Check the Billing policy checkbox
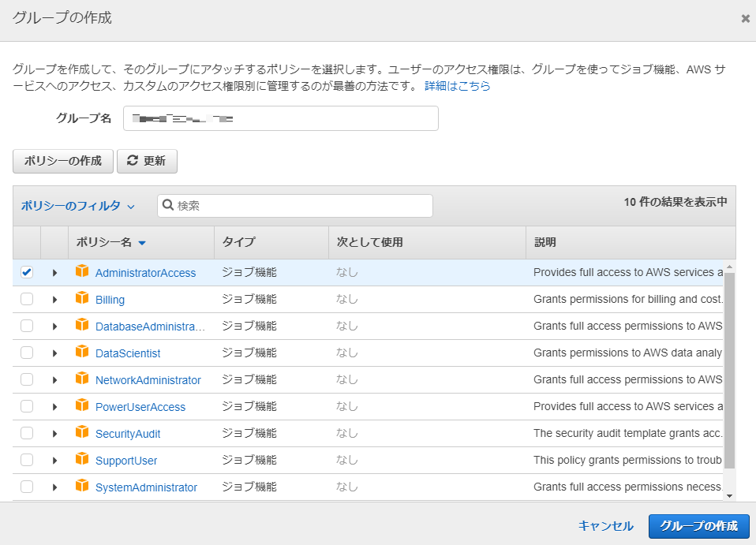The width and height of the screenshot is (756, 545). (27, 299)
